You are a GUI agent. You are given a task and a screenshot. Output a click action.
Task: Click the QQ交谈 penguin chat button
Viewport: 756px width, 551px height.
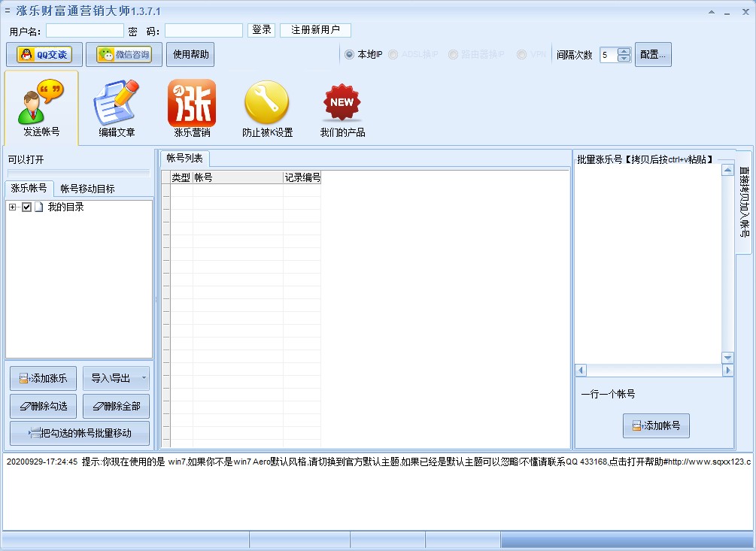click(44, 55)
